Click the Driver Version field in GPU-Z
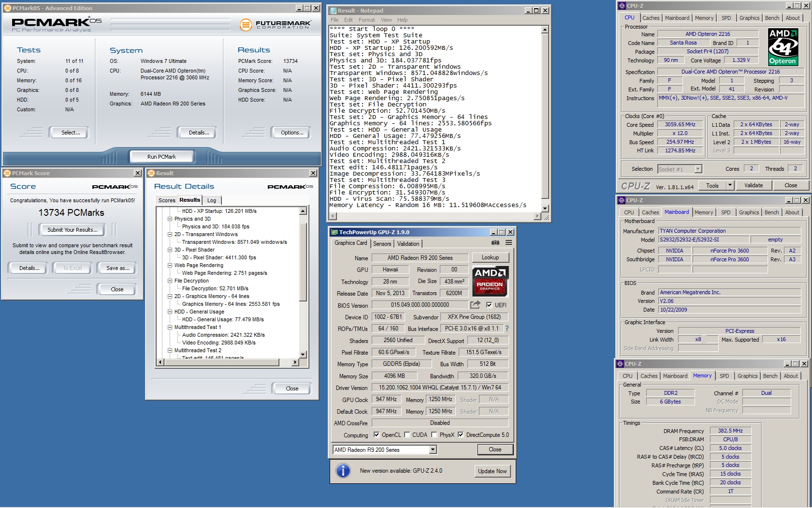This screenshot has width=812, height=508. [440, 388]
